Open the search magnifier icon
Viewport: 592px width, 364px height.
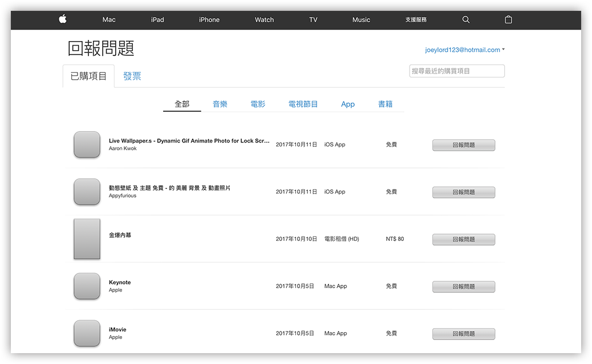click(x=466, y=19)
